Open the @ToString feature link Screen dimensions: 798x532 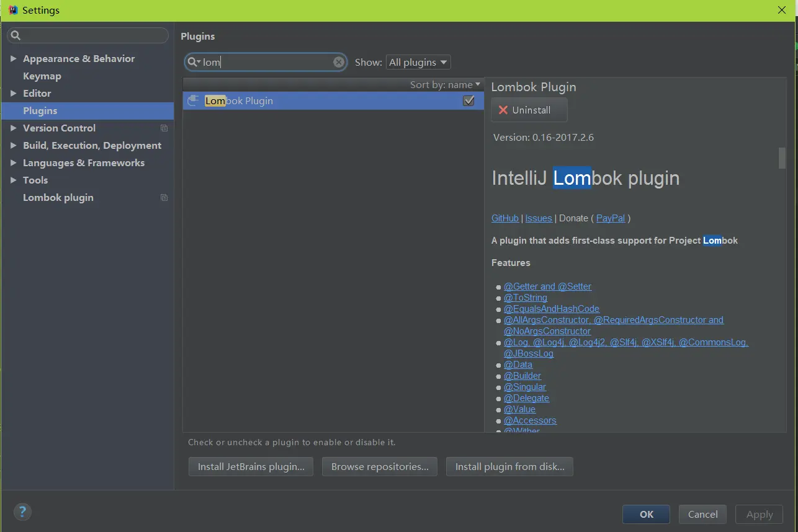pyautogui.click(x=526, y=298)
